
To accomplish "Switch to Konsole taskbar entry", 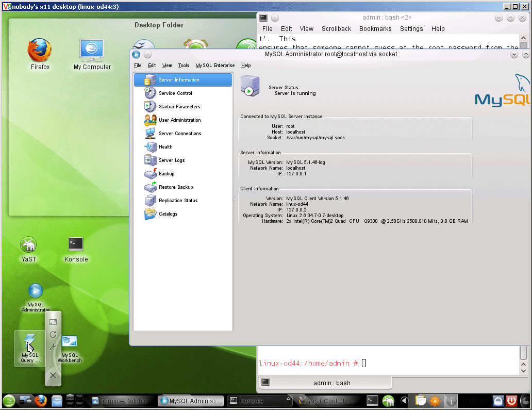I will tap(259, 401).
